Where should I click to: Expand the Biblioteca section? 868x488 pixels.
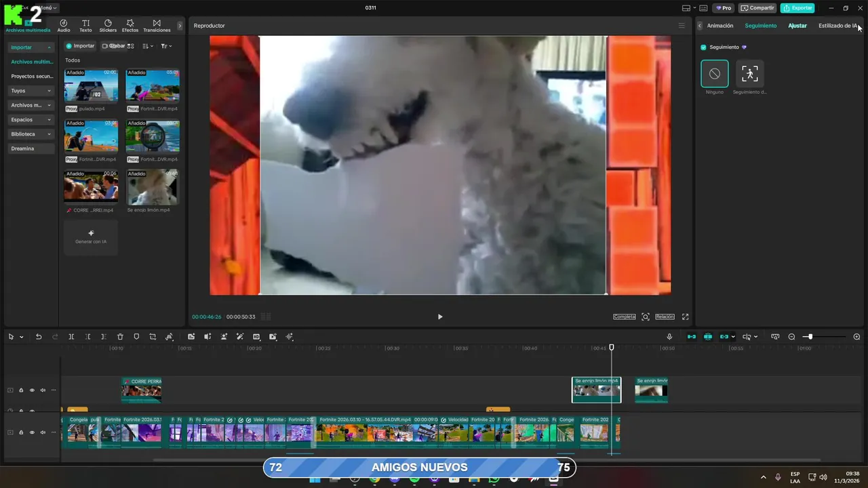[49, 134]
